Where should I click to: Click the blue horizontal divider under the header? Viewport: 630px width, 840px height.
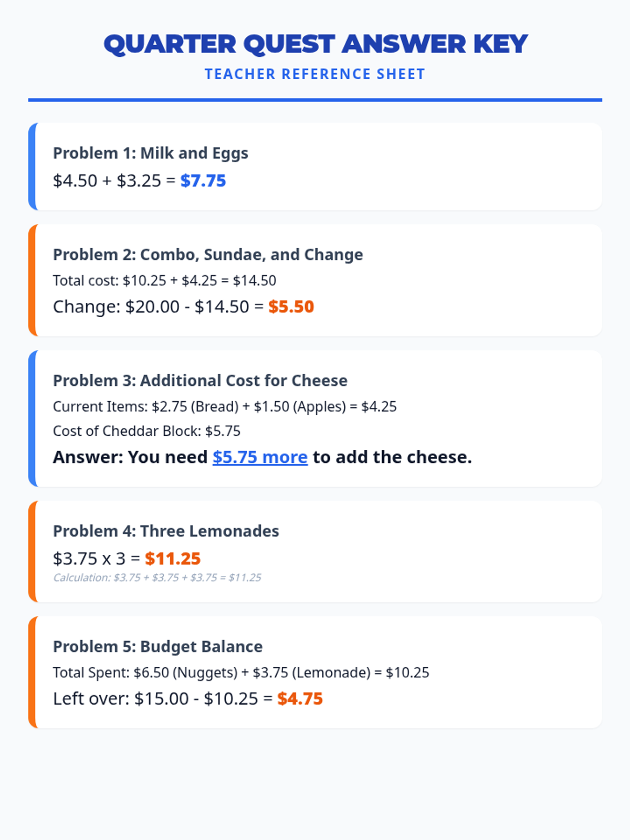pyautogui.click(x=315, y=100)
